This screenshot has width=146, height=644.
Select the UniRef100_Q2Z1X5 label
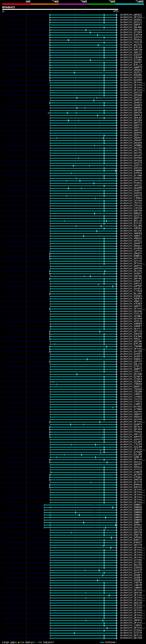(131, 570)
